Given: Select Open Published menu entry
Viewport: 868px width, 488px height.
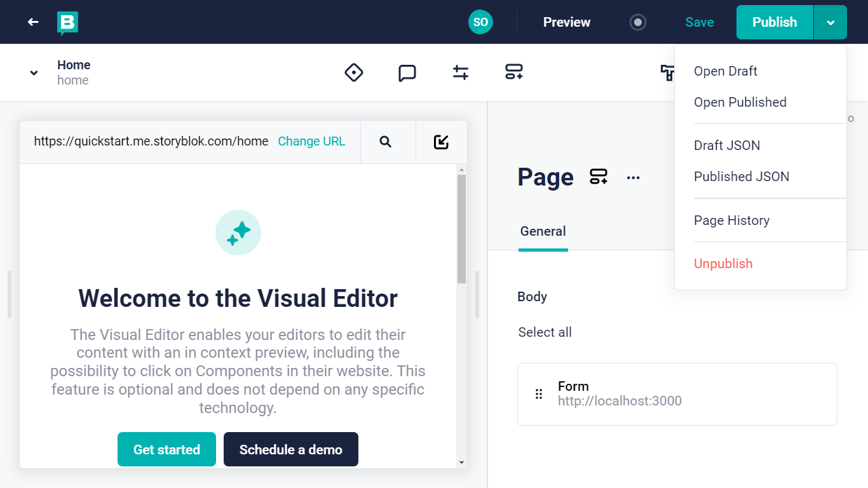Looking at the screenshot, I should click(740, 102).
